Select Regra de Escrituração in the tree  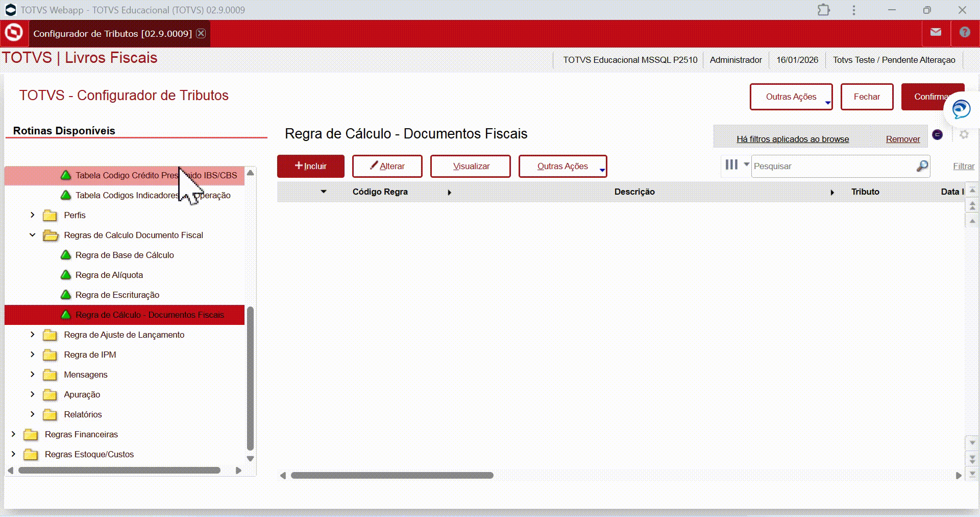117,295
